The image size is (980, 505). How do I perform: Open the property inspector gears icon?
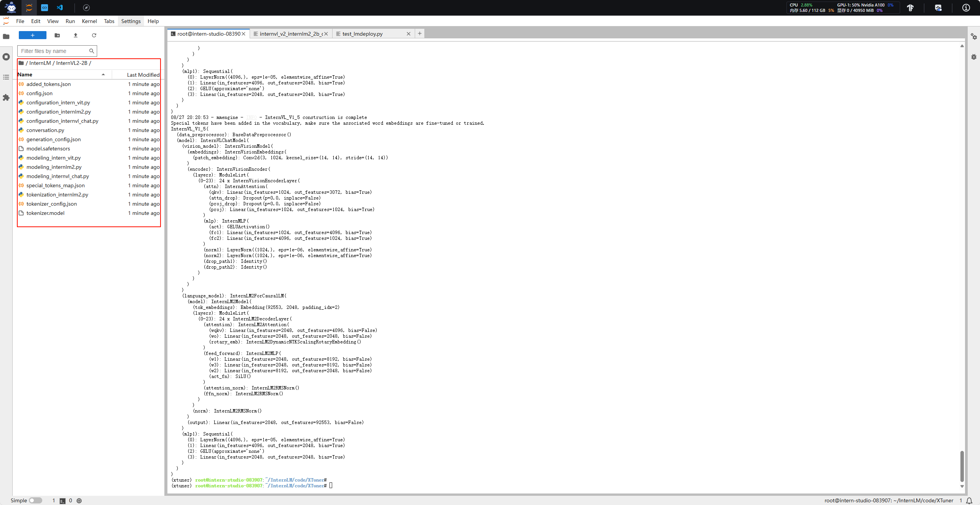pyautogui.click(x=973, y=36)
